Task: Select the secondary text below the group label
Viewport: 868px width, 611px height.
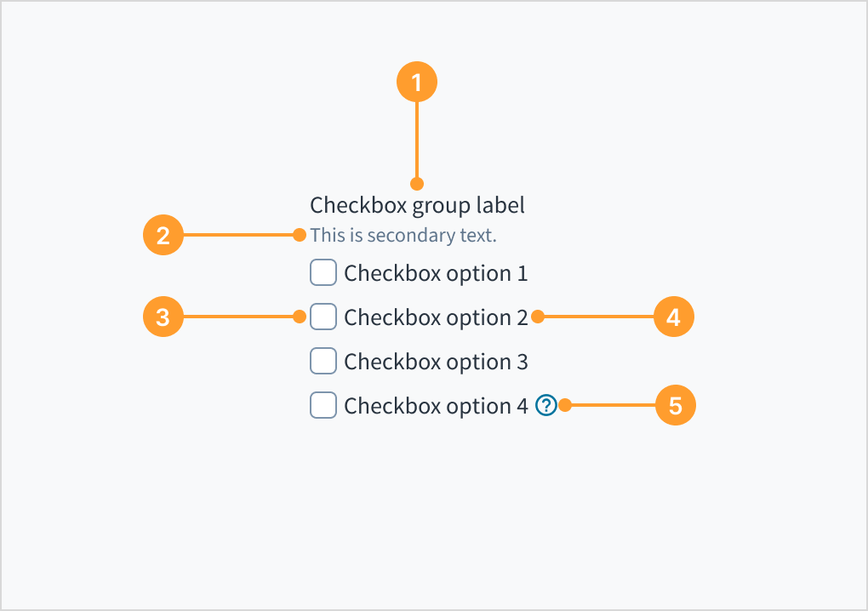Action: tap(403, 235)
